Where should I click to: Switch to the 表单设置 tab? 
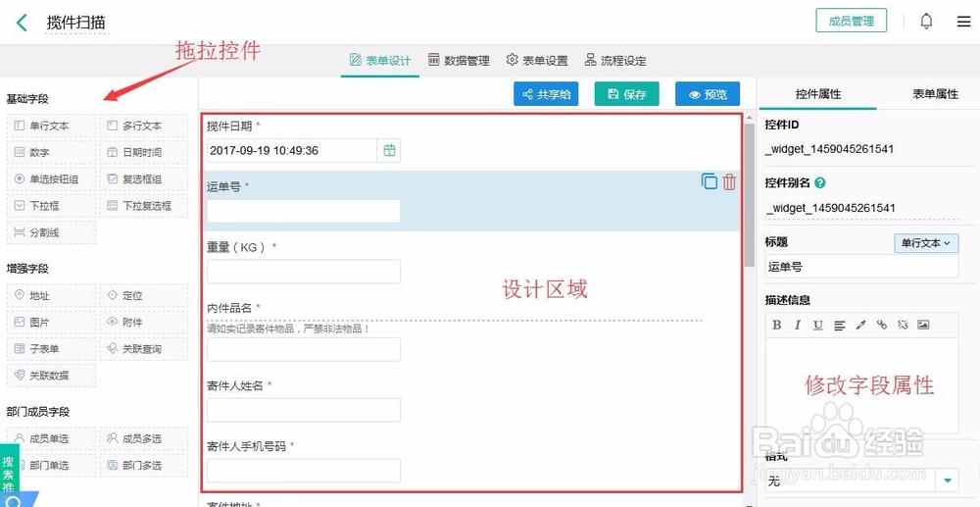coord(537,61)
